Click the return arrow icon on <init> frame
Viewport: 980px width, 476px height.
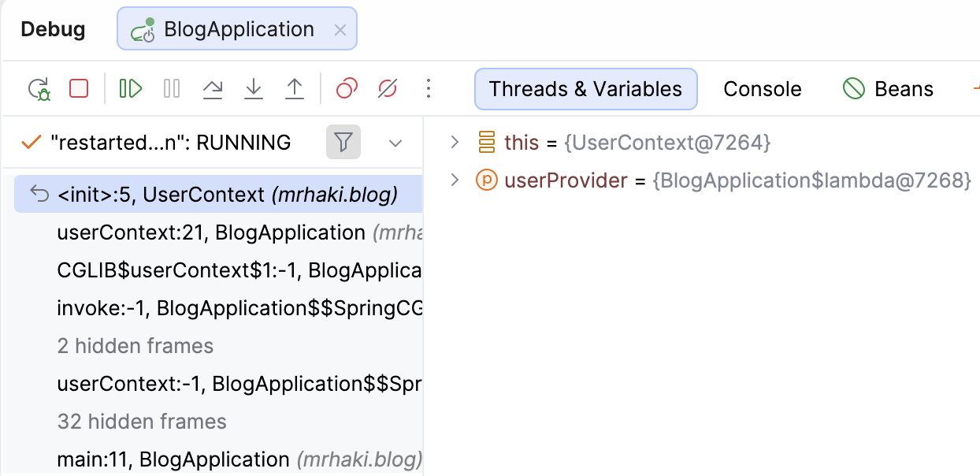pyautogui.click(x=39, y=194)
